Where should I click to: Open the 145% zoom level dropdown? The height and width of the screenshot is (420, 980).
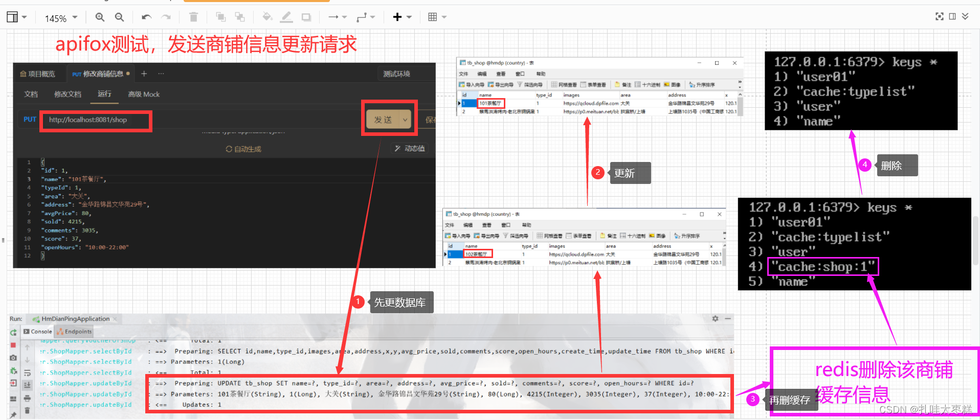click(61, 18)
